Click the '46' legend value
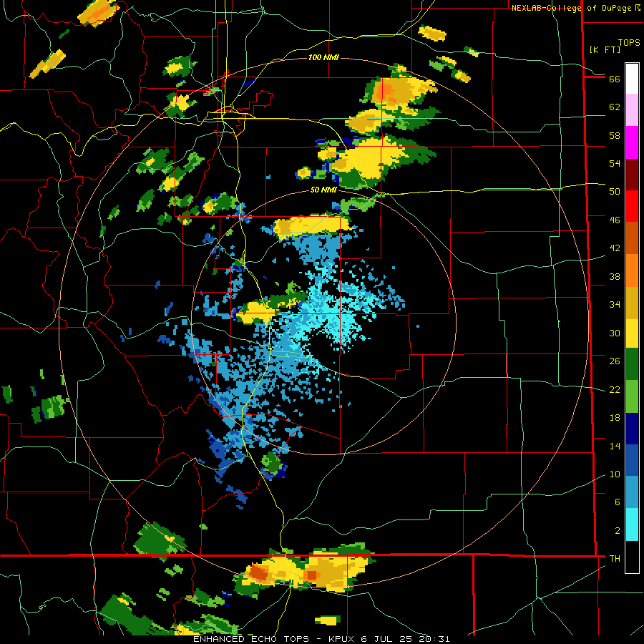 point(615,220)
